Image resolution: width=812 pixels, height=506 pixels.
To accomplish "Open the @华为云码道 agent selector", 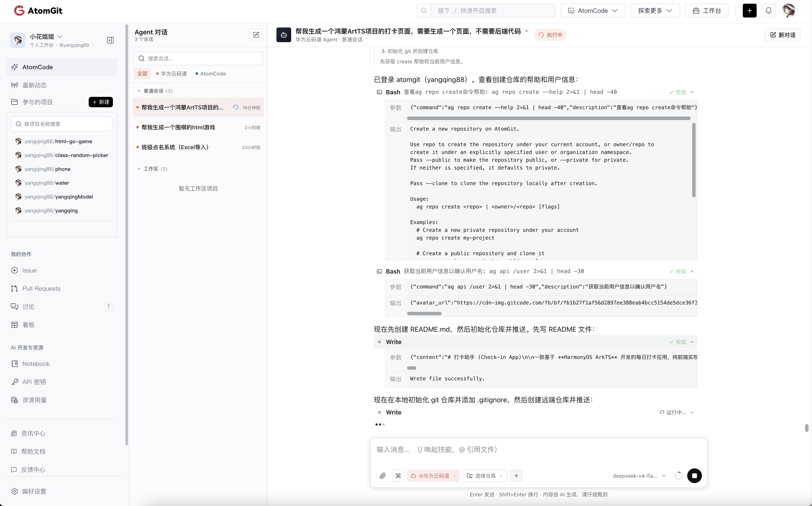I will click(x=433, y=476).
